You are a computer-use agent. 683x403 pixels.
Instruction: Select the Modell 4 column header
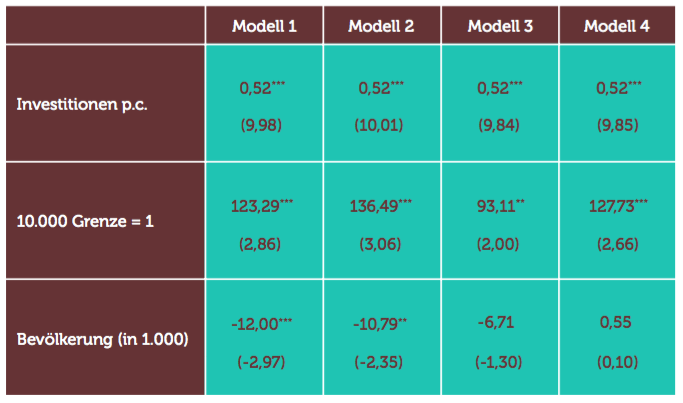(x=617, y=26)
